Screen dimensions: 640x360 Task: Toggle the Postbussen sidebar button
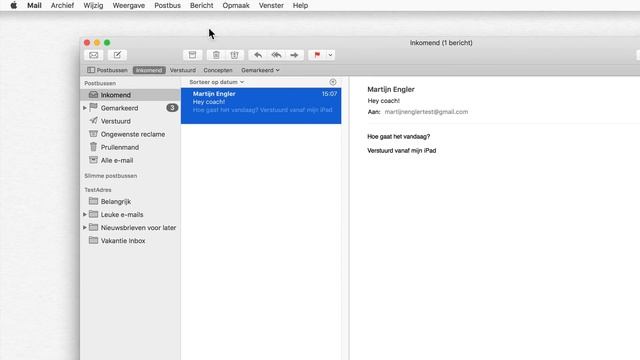[x=107, y=70]
